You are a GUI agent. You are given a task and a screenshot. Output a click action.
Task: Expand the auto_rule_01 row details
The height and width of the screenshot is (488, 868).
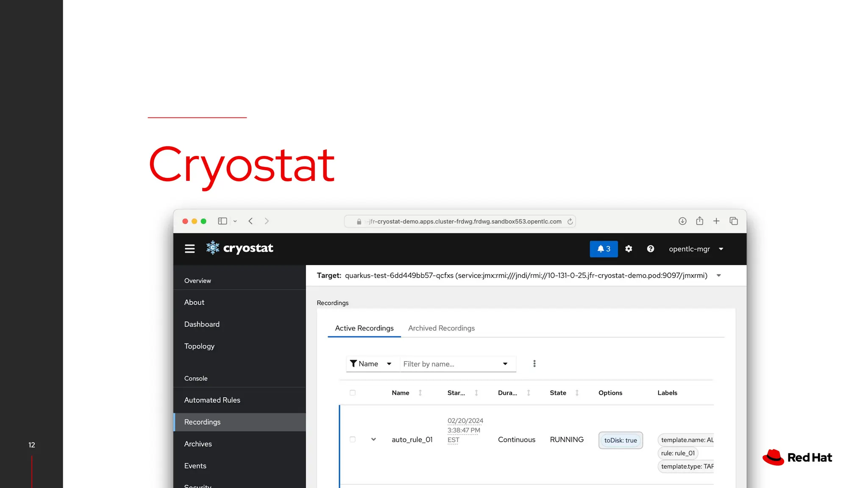(x=373, y=440)
